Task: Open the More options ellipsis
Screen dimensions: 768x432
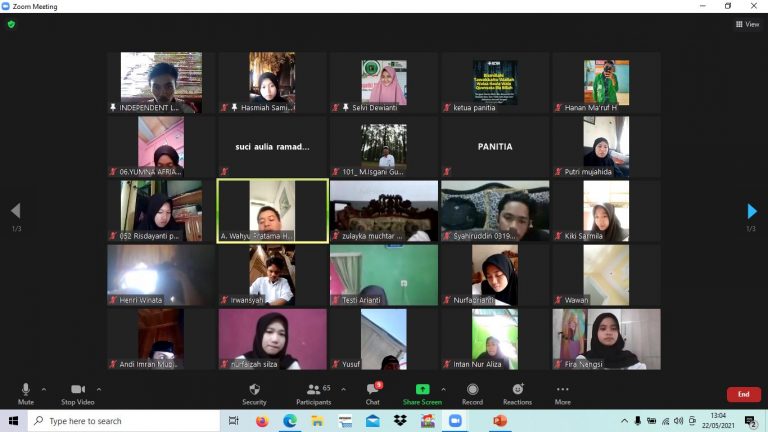Action: [562, 389]
